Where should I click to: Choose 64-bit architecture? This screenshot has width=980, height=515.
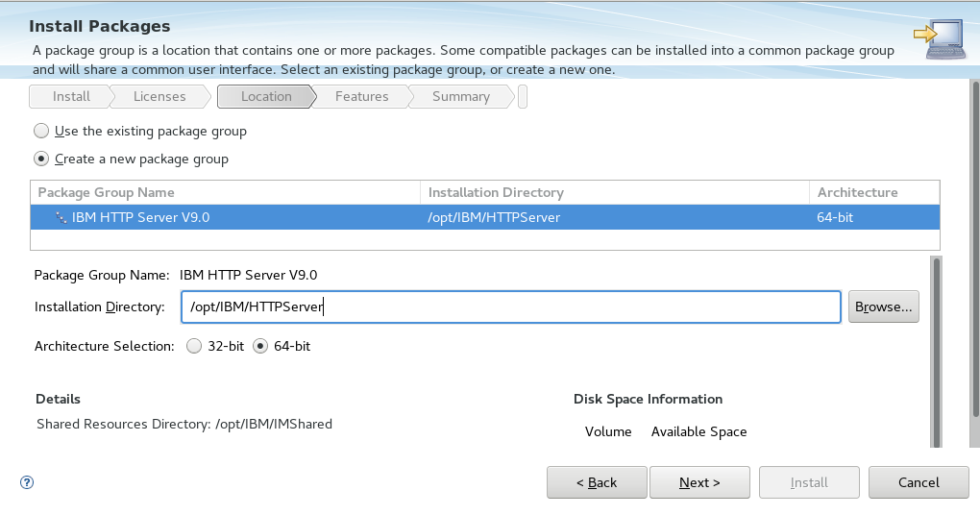(282, 346)
